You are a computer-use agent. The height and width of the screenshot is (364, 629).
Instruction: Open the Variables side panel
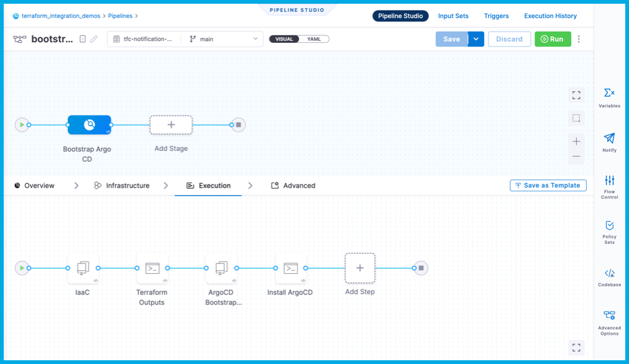(609, 97)
